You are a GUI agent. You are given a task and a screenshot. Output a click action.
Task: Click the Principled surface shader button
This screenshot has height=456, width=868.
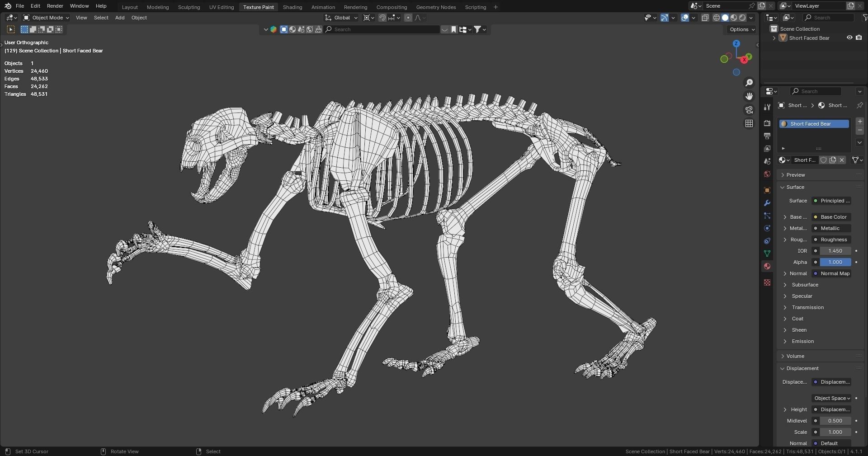point(831,201)
